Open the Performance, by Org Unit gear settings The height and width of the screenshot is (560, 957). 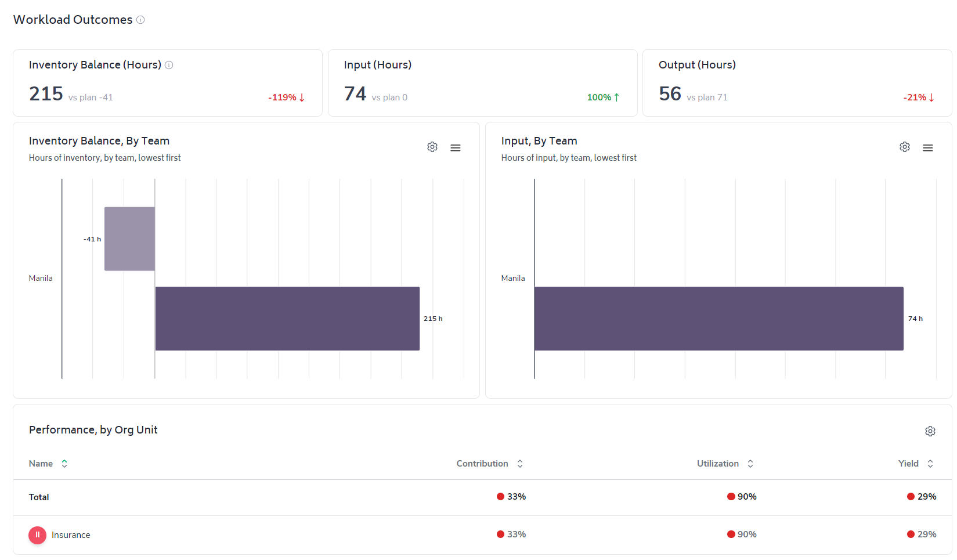(930, 431)
